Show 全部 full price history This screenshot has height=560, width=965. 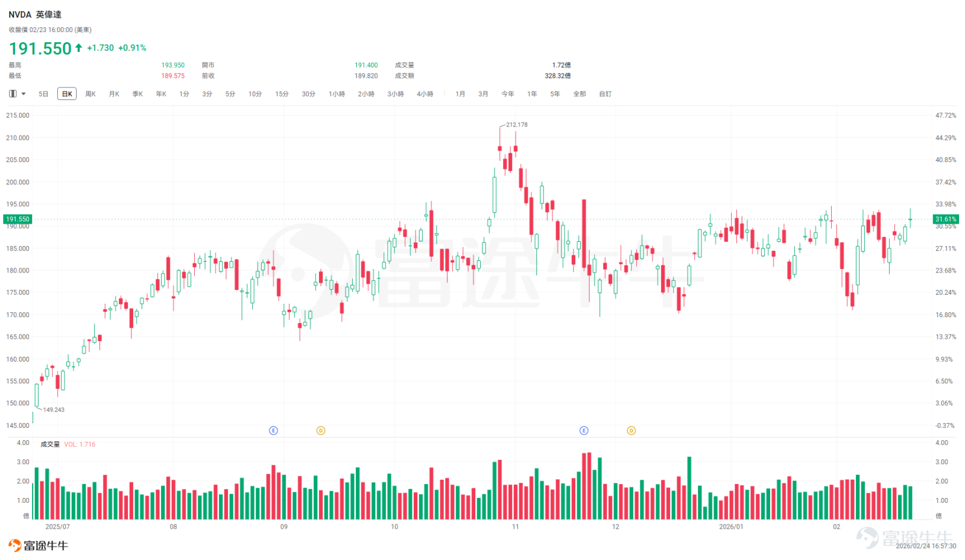(580, 94)
